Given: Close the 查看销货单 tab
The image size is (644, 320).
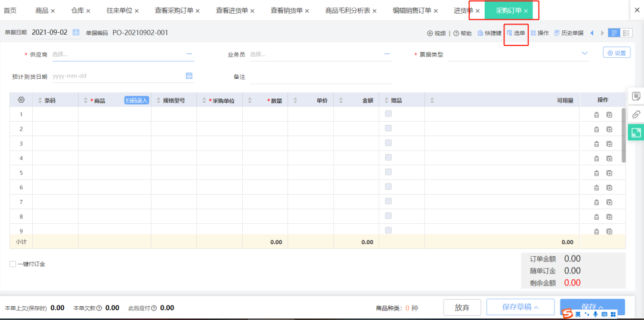Looking at the screenshot, I should [x=307, y=11].
